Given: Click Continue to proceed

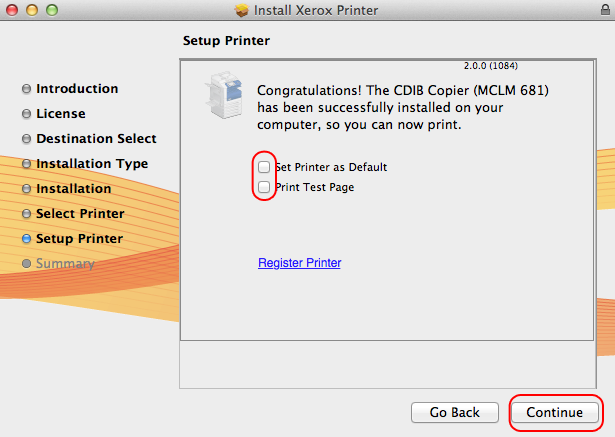Looking at the screenshot, I should pyautogui.click(x=555, y=412).
